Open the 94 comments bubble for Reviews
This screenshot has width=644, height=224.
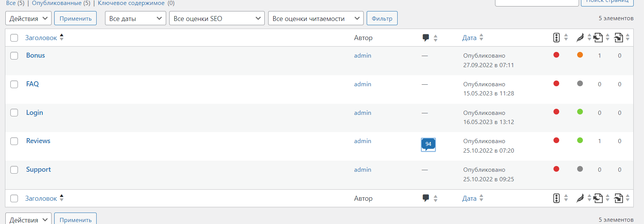(428, 144)
